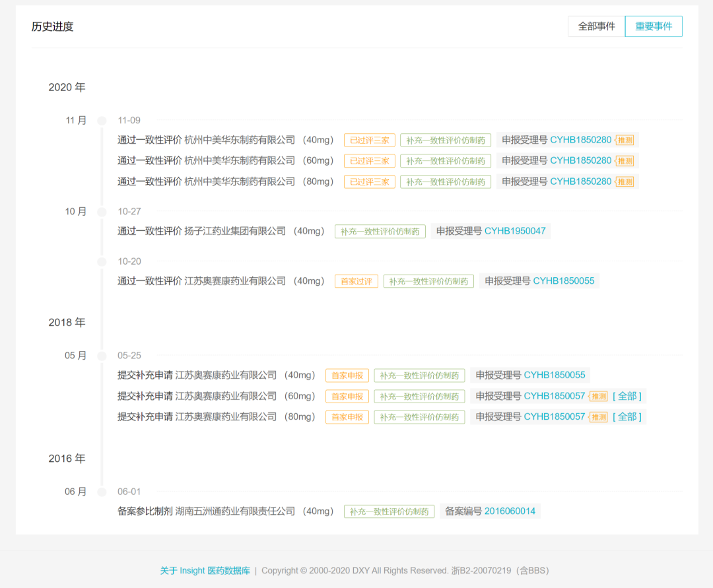Viewport: 713px width, 588px height.
Task: Click 推测 badge in 杭州中美华东 40mg row
Action: tap(625, 141)
